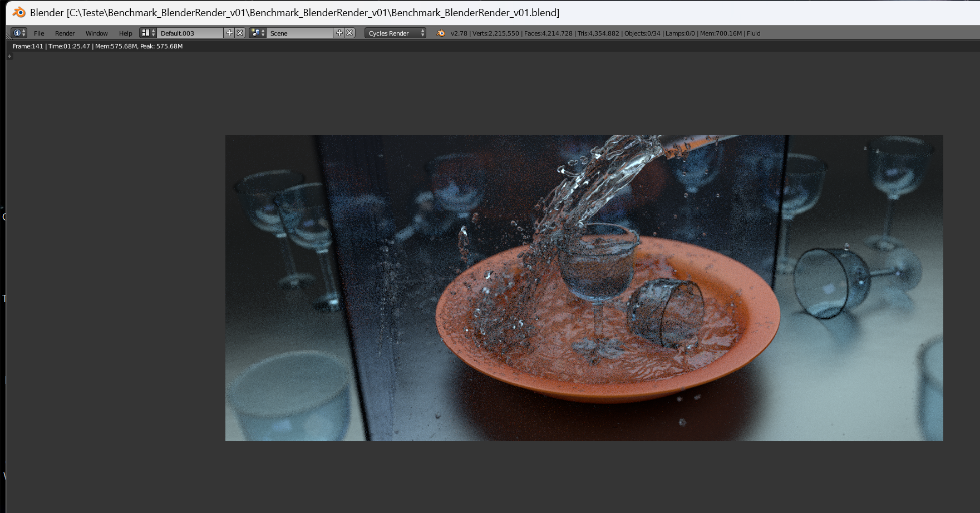Screen dimensions: 980x513
Task: Click the Blender icon in title bar
Action: [x=19, y=12]
